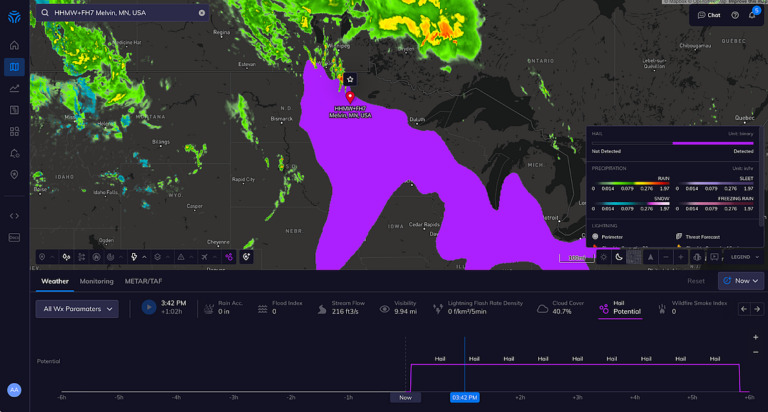
Task: Expand options beside the locations layer icon
Action: tap(52, 257)
